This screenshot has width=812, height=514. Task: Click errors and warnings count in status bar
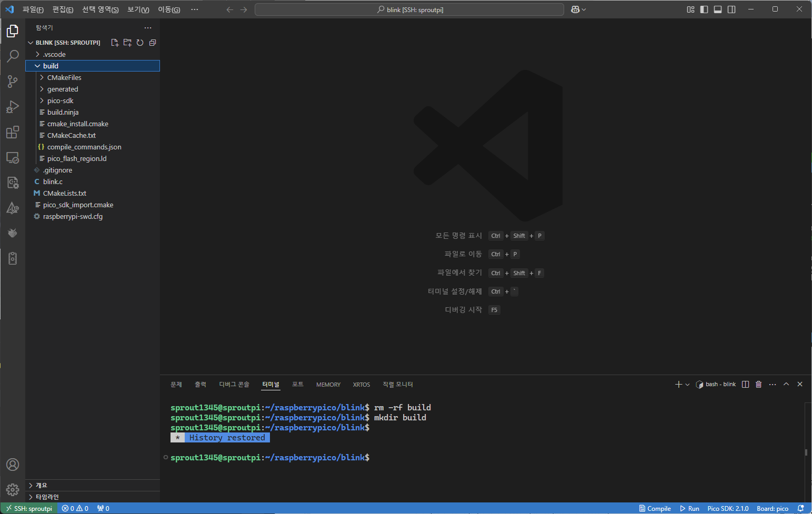[x=75, y=508]
